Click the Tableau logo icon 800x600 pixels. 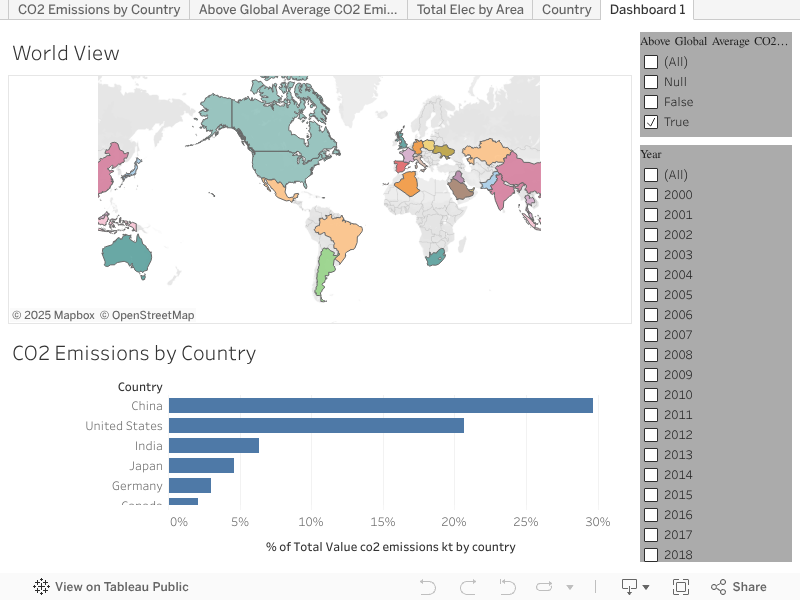point(41,587)
